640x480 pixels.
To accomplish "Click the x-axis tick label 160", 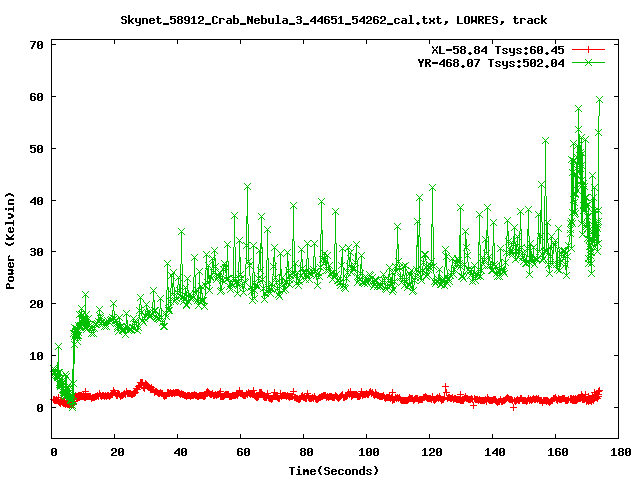I will [558, 452].
